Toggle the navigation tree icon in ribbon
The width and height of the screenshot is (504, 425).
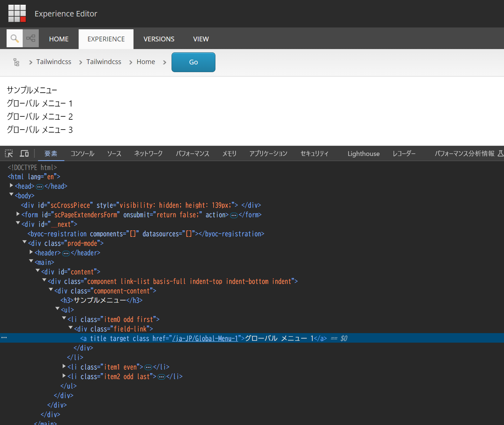31,38
